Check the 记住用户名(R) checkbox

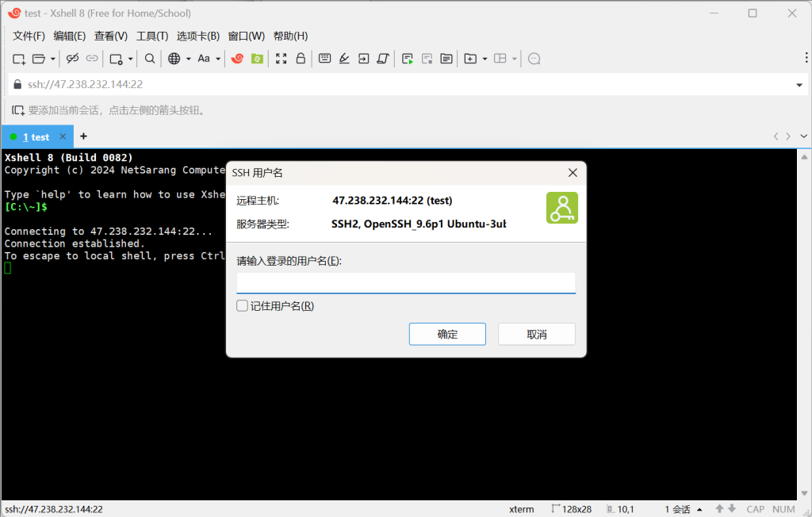(x=242, y=305)
